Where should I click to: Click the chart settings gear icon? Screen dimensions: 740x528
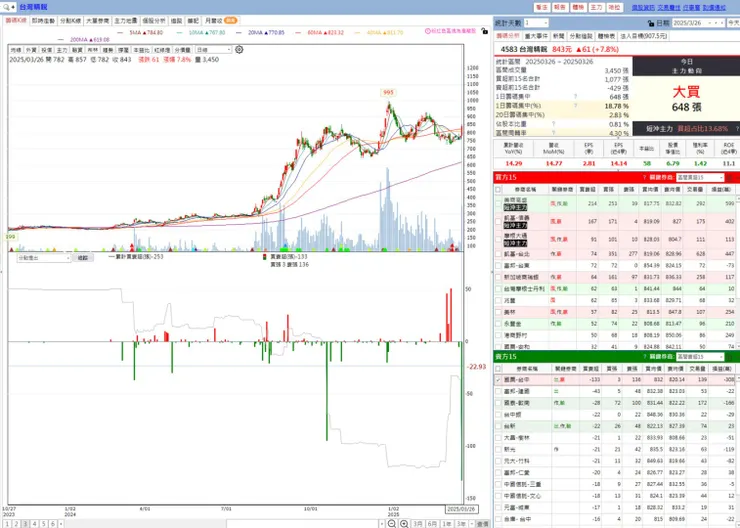coord(239,50)
